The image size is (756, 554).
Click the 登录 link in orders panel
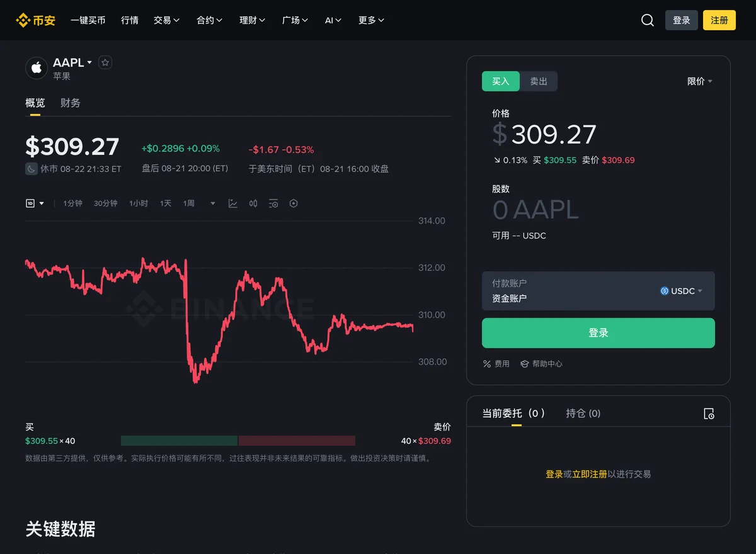tap(554, 474)
